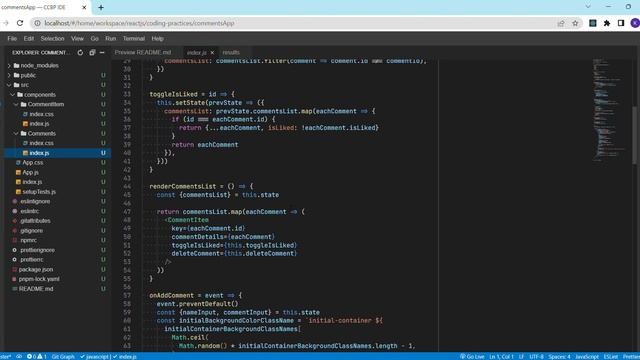Click the eye icon in status bar
The width and height of the screenshot is (640, 360).
pyautogui.click(x=19, y=356)
